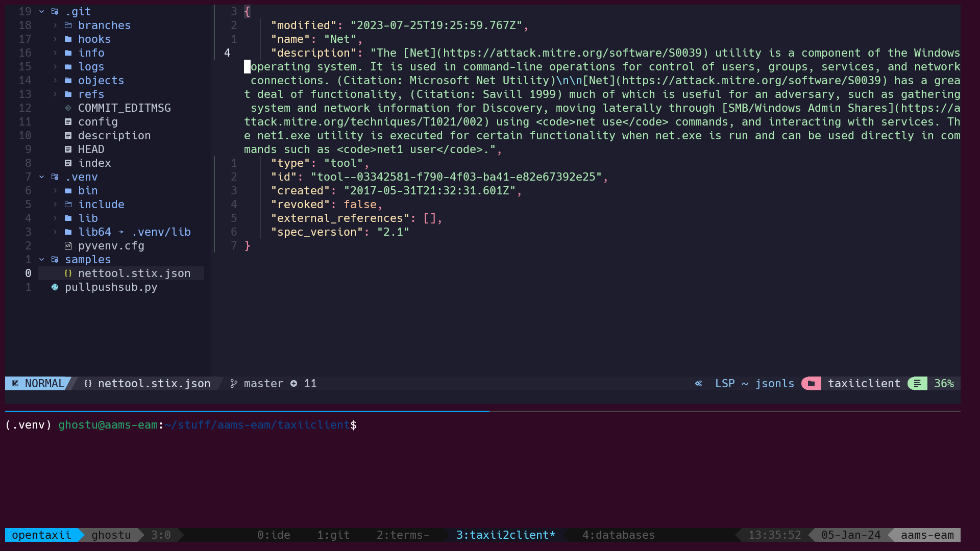This screenshot has width=980, height=551.
Task: Switch to tmux window 1:git
Action: point(333,535)
